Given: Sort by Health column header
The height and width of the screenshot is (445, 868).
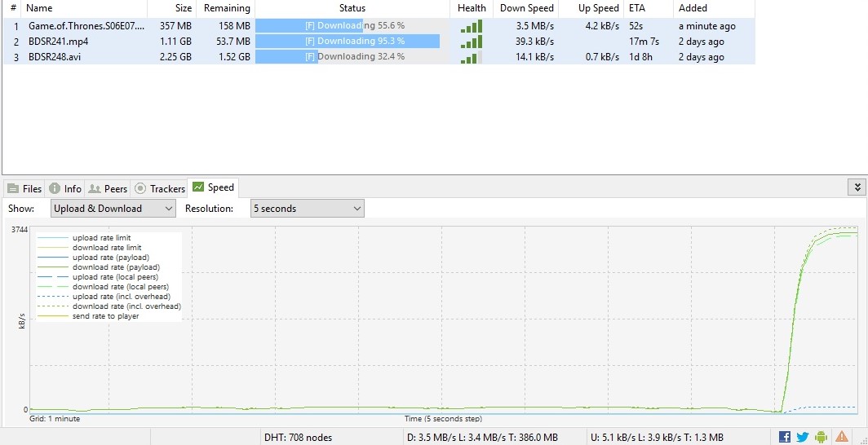Looking at the screenshot, I should click(472, 8).
